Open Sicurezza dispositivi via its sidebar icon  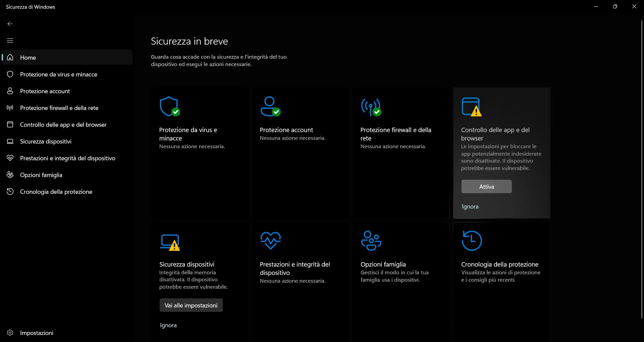point(10,141)
